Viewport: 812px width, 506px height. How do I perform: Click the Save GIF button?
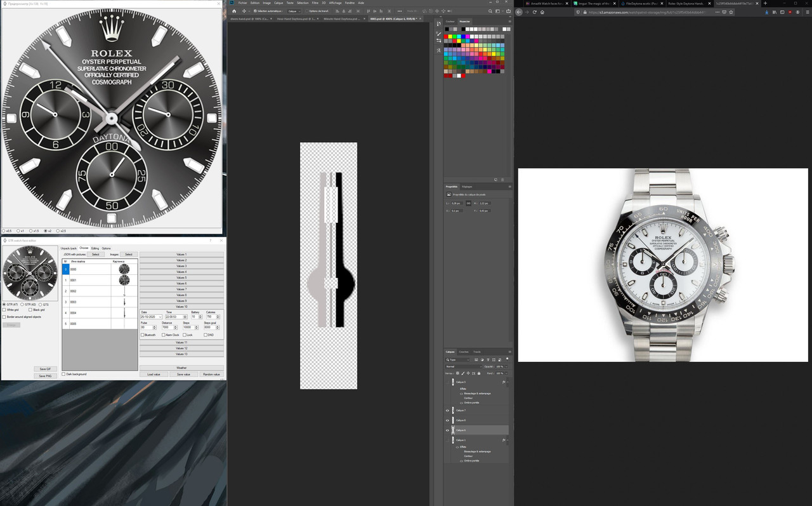click(x=45, y=369)
